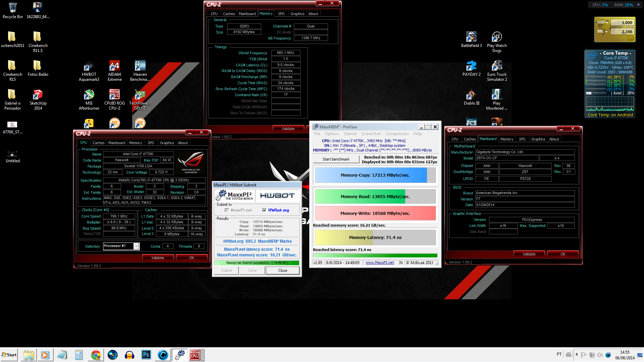Open the ucbench2011 folder icon
This screenshot has width=644, height=362.
12,40
